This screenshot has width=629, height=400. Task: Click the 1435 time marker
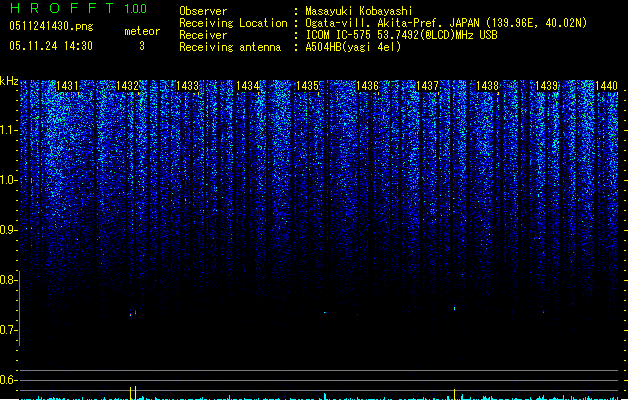click(307, 86)
